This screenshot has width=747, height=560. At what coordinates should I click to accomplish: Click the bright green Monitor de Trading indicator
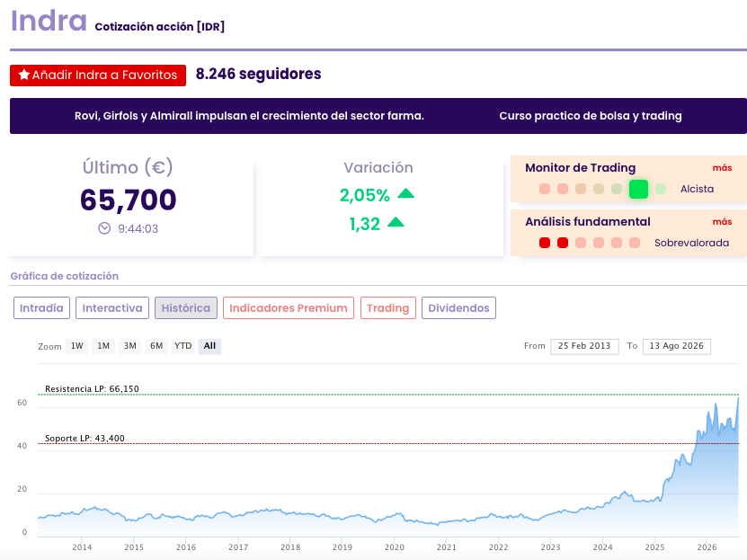point(638,189)
